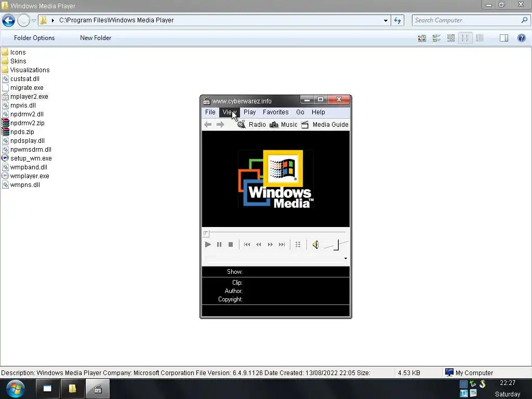This screenshot has height=399, width=532.
Task: Open the Windows Start menu orb
Action: (x=15, y=389)
